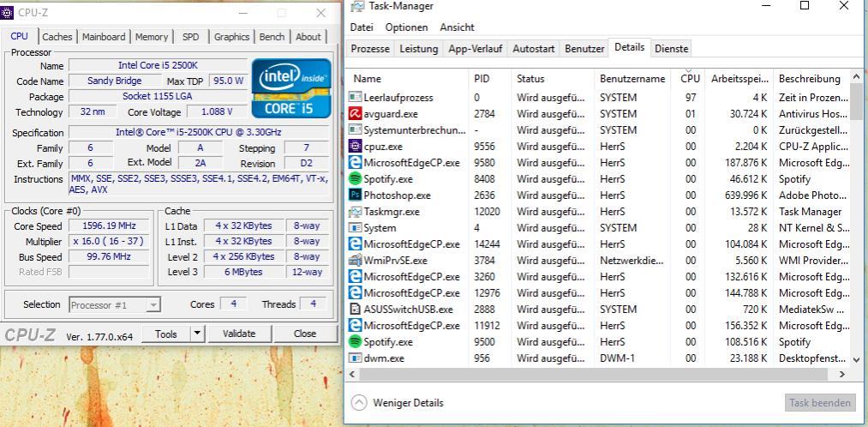Screen dimensions: 868x427
Task: Click the Core Speed 1596.19 MHz field
Action: point(108,226)
